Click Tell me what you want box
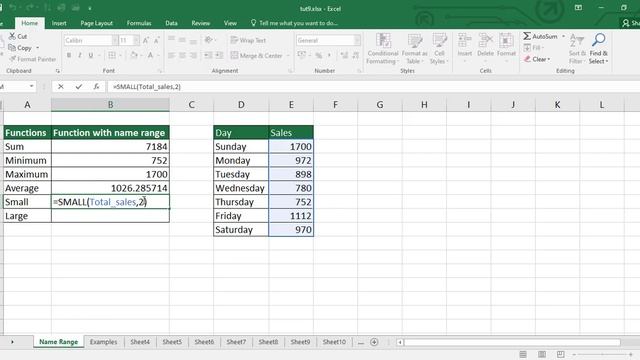 [x=294, y=23]
